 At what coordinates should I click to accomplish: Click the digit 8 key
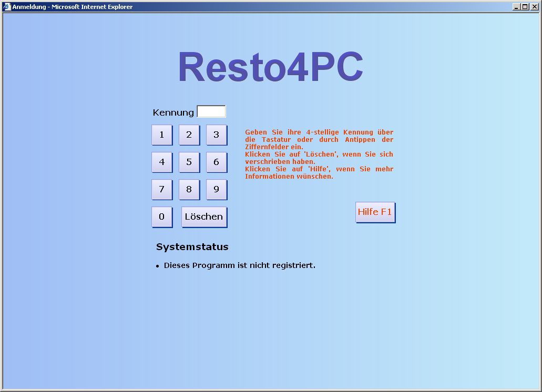[x=189, y=190]
